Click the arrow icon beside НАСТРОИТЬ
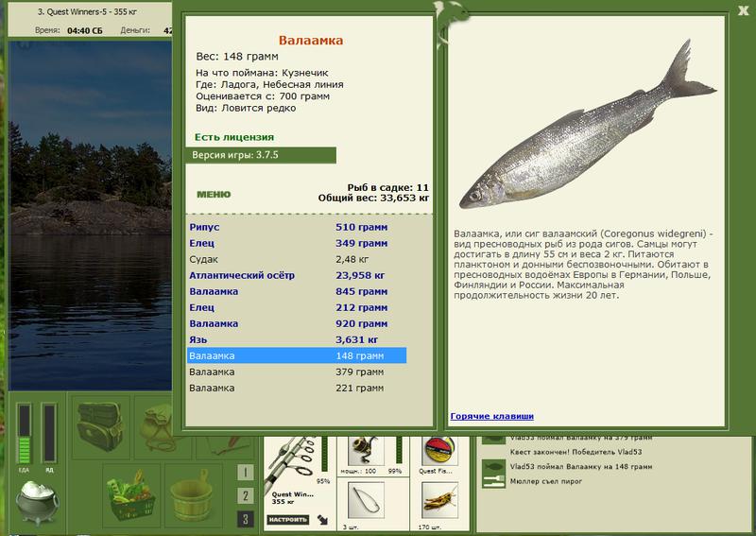The image size is (756, 536). pyautogui.click(x=322, y=520)
